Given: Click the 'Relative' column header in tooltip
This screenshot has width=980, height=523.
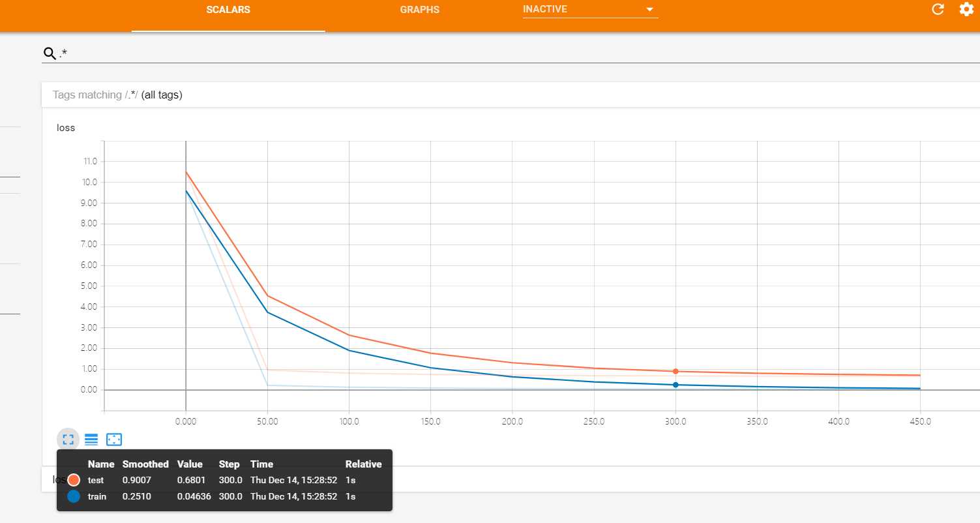Looking at the screenshot, I should coord(363,464).
